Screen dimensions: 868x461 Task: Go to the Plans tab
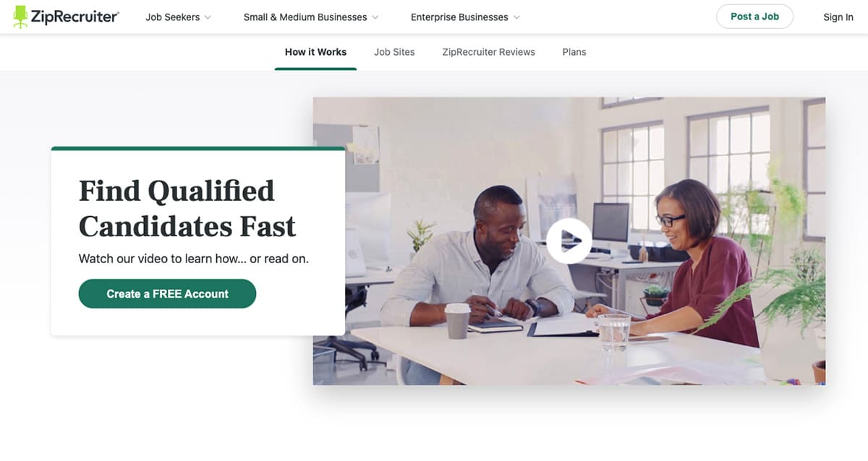point(574,52)
